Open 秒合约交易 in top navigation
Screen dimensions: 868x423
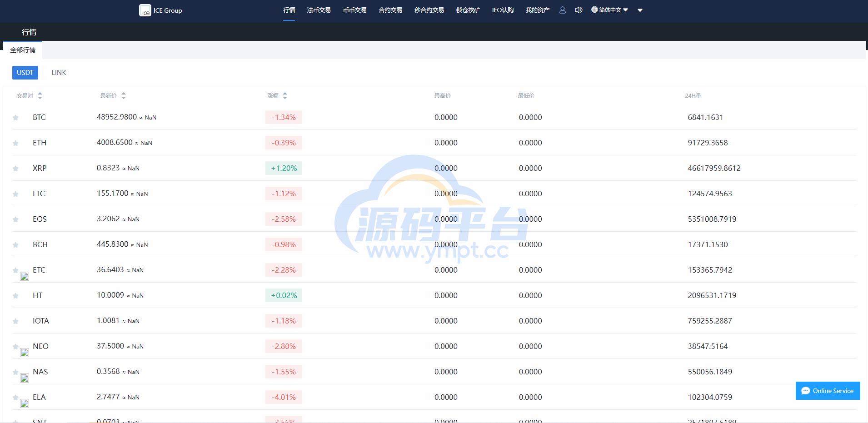[x=429, y=10]
